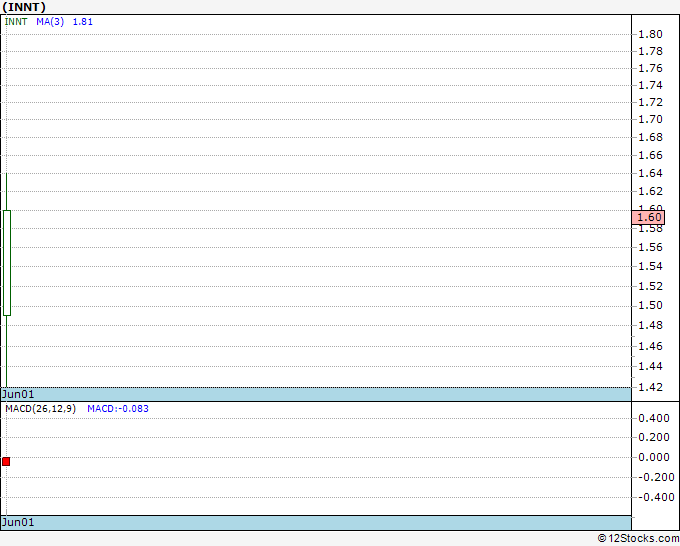Open the 12Stocks.com copyright link
The height and width of the screenshot is (546, 680).
pyautogui.click(x=638, y=539)
